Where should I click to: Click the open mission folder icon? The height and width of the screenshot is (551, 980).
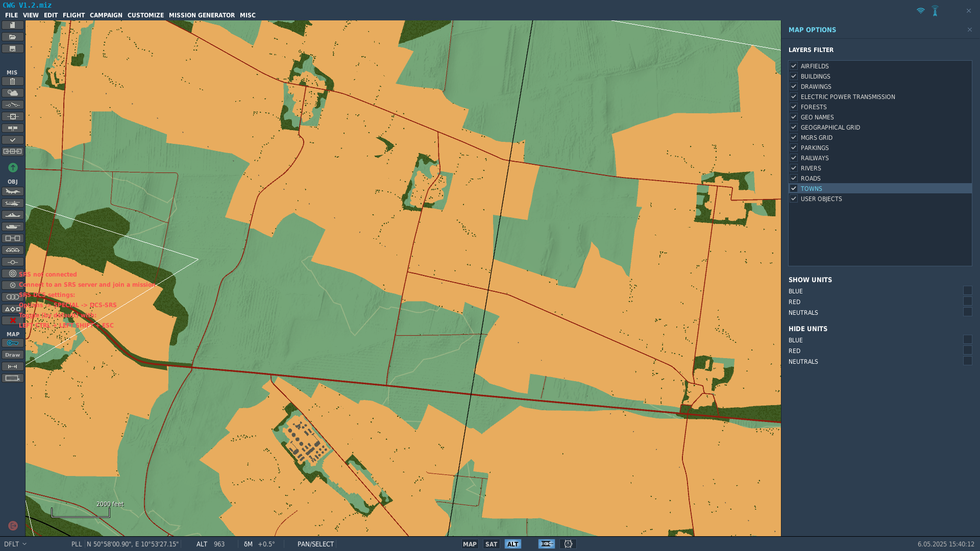coord(12,37)
